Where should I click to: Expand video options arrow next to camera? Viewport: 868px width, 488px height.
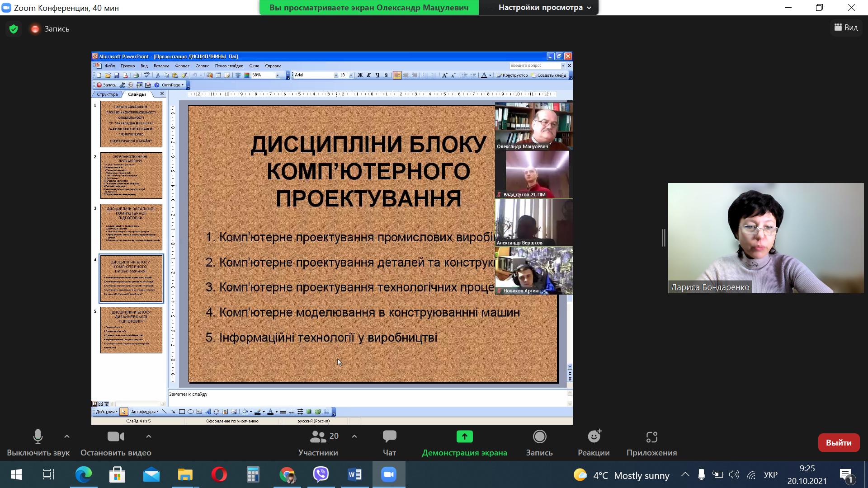coord(149,436)
